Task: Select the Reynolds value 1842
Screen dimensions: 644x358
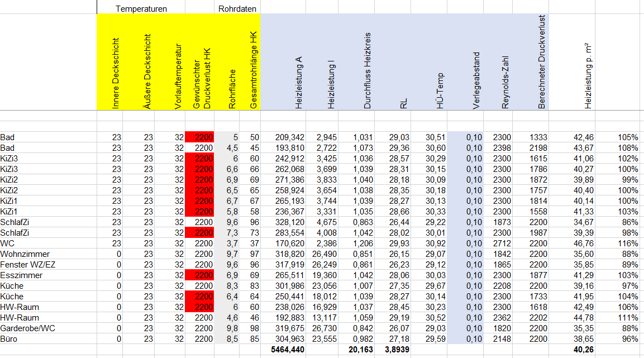Action: click(x=502, y=254)
